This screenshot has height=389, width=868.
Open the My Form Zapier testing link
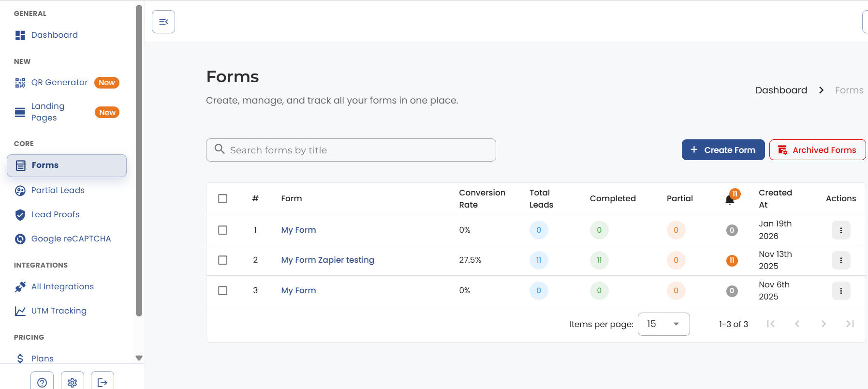[328, 260]
